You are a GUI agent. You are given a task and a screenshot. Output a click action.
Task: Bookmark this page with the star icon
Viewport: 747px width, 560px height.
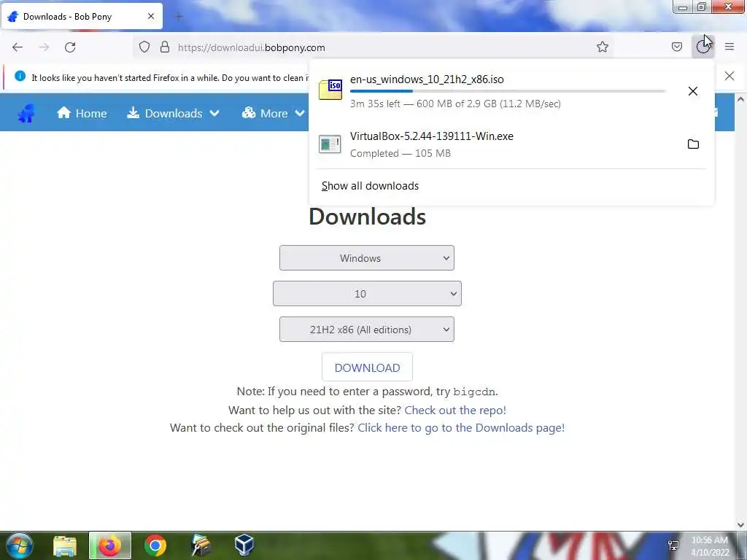(x=602, y=47)
